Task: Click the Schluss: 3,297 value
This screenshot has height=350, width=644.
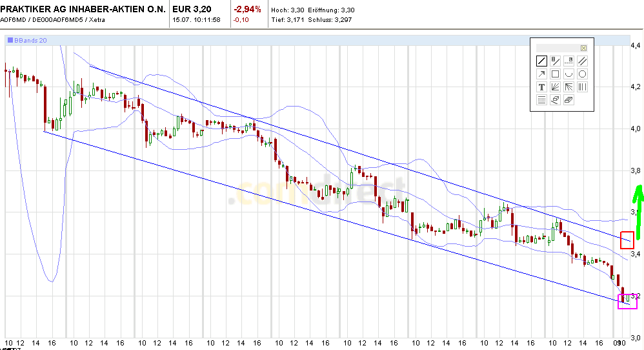Action: pyautogui.click(x=330, y=20)
